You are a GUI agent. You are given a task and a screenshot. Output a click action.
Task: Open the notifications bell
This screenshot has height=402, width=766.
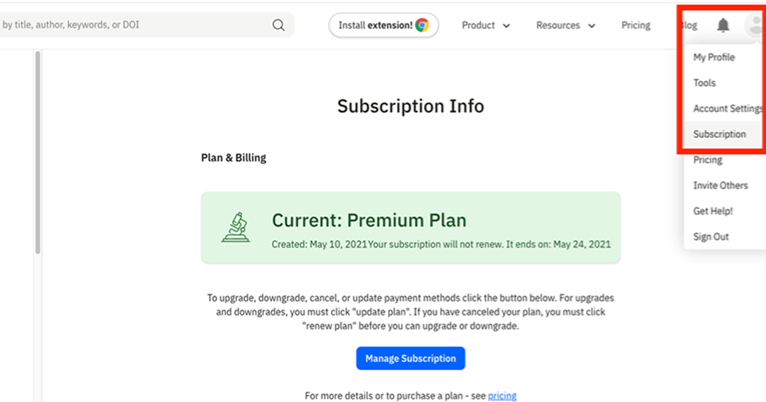click(x=723, y=25)
